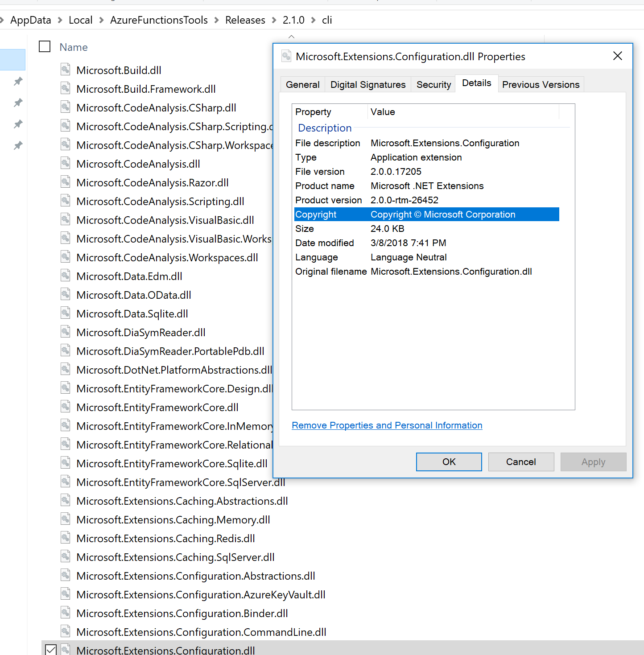Click the Microsoft.DiaSymReader.dll file icon

point(66,332)
